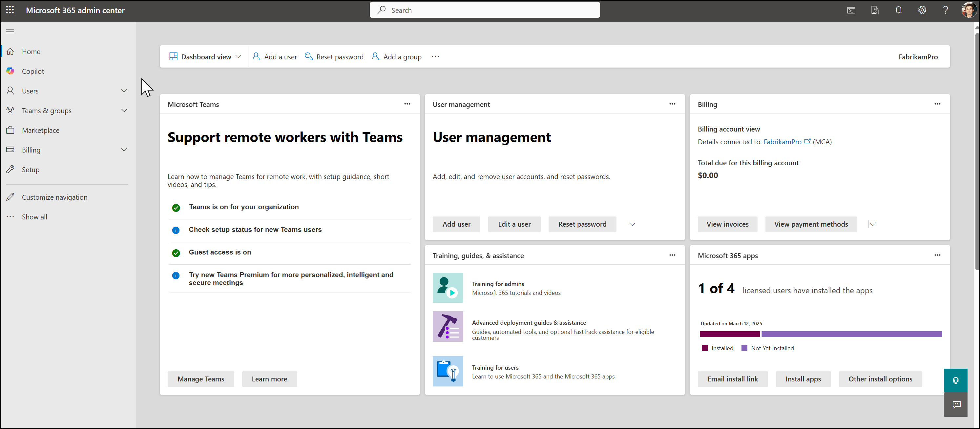
Task: Open the Cloud Shell terminal icon
Action: click(x=851, y=10)
